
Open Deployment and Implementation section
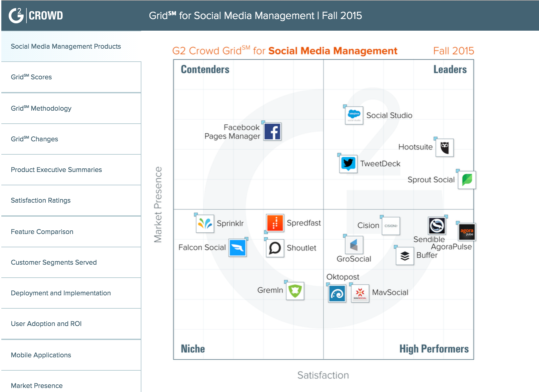(x=71, y=293)
